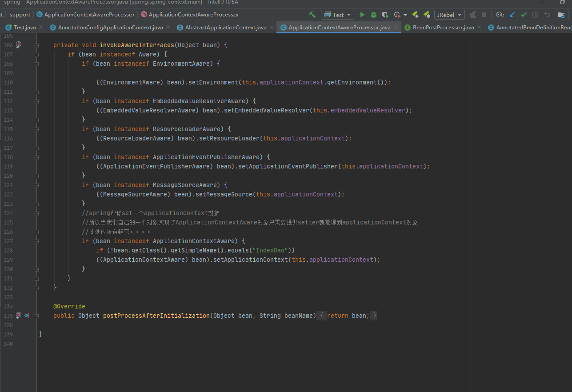Toggle the method breakpoint on line 106
The image size is (572, 392).
[18, 45]
